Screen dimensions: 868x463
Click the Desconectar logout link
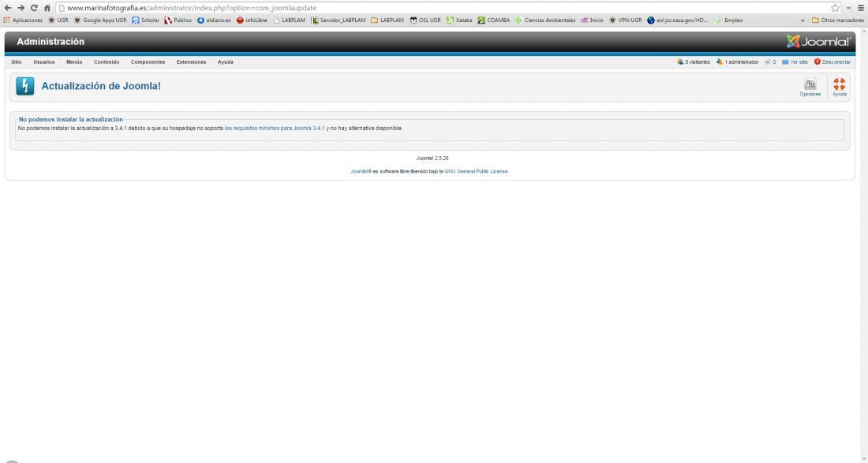point(832,62)
